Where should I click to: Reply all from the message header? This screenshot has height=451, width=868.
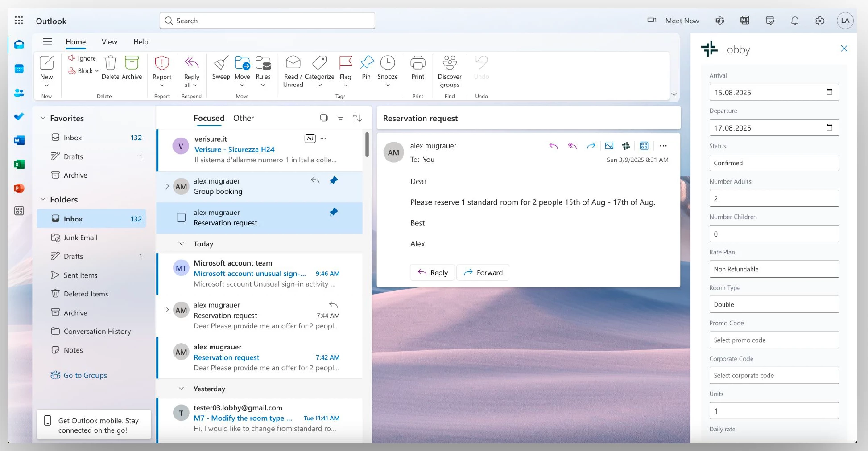[572, 146]
